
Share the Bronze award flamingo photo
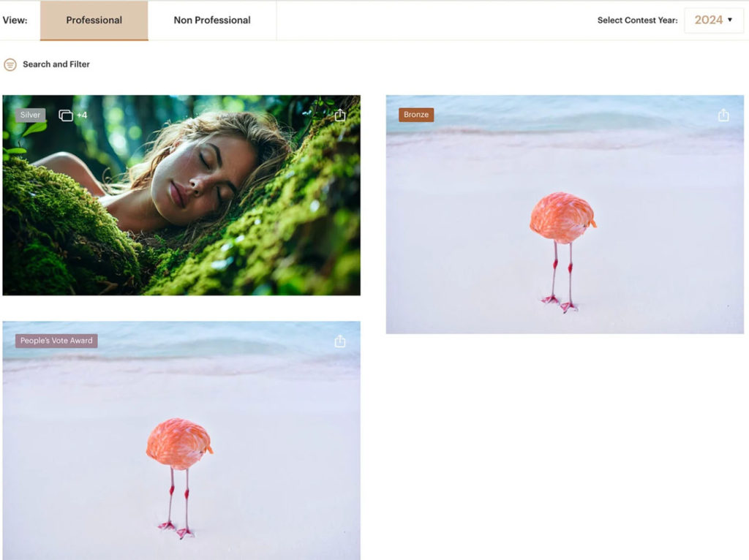coord(723,116)
